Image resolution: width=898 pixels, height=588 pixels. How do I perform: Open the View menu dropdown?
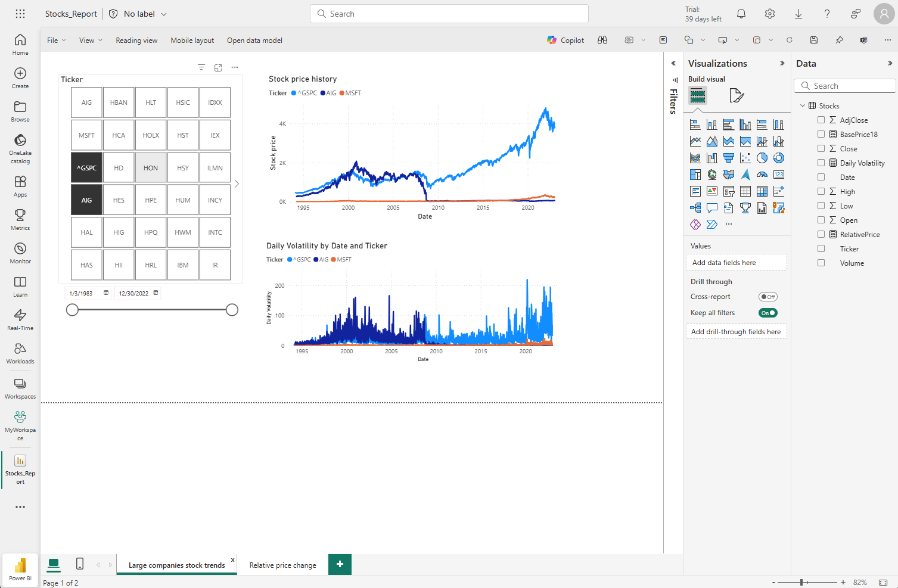pyautogui.click(x=91, y=41)
